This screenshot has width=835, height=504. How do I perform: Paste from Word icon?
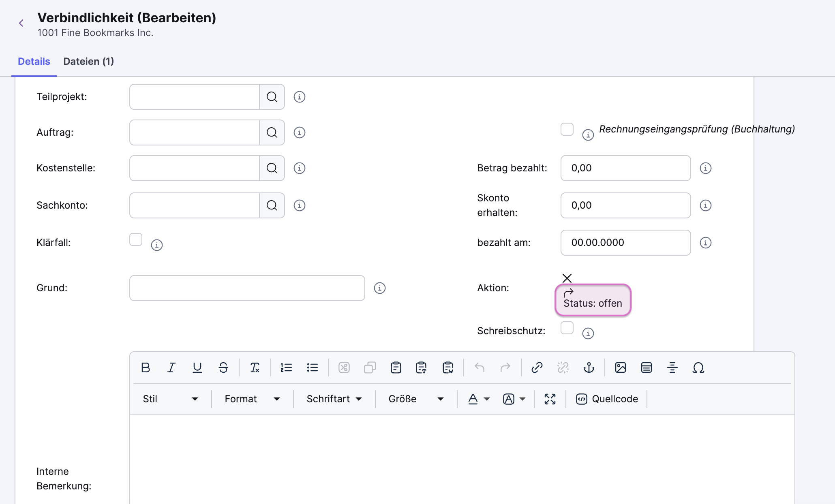(x=448, y=367)
